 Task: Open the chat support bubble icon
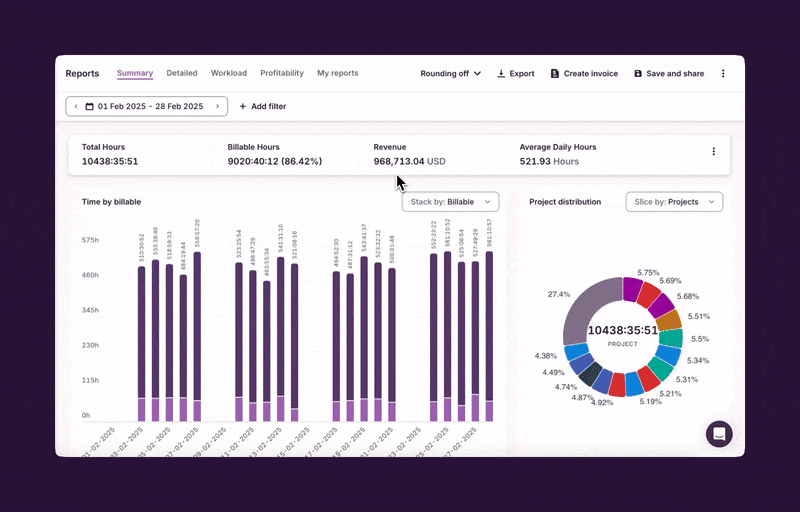pos(719,433)
